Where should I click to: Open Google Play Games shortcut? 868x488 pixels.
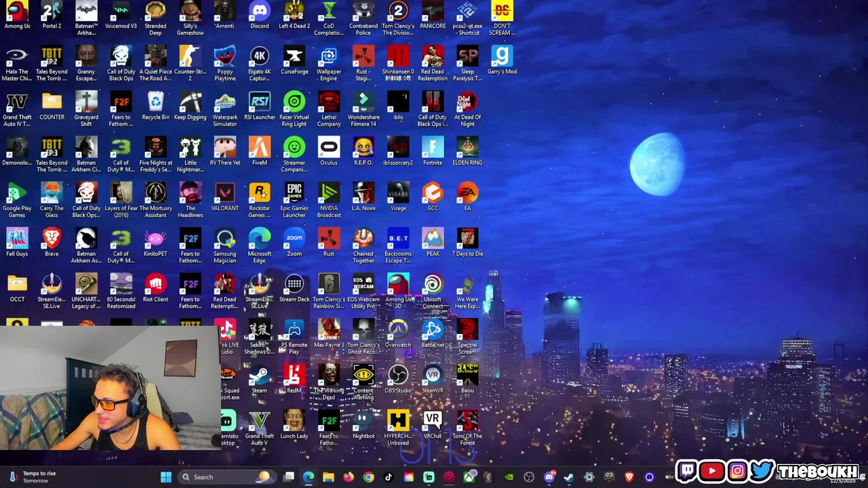pyautogui.click(x=17, y=201)
